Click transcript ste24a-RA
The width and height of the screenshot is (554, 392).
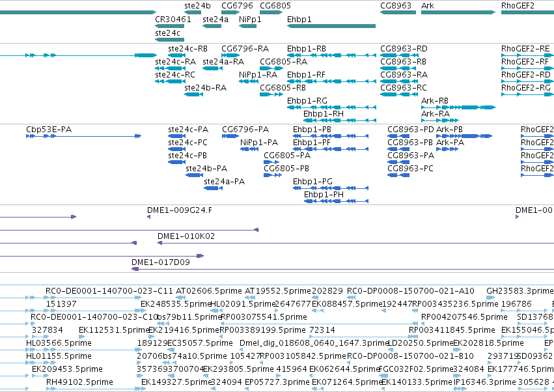(223, 61)
